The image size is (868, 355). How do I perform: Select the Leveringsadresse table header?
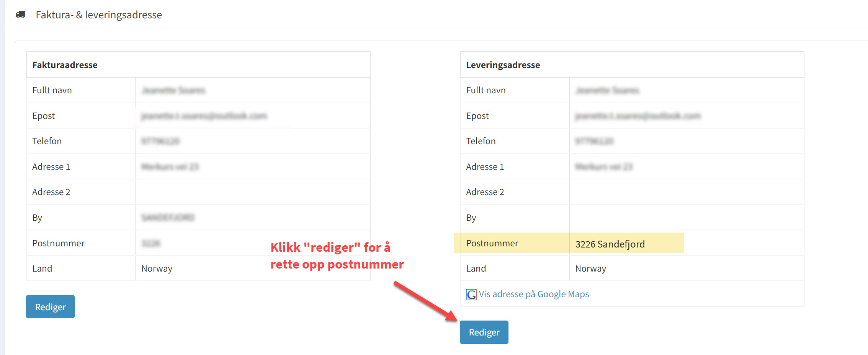(503, 65)
